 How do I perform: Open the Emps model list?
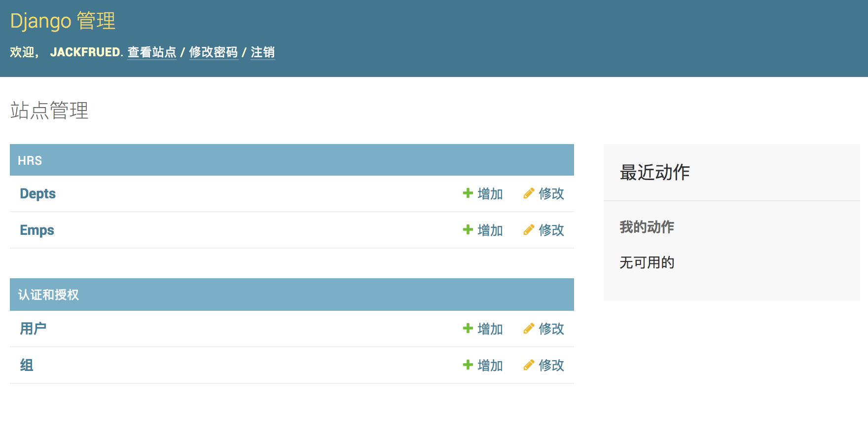click(x=37, y=230)
